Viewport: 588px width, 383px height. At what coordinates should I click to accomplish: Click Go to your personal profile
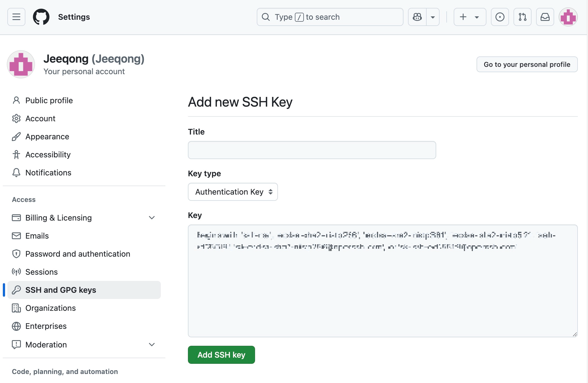[x=527, y=64]
